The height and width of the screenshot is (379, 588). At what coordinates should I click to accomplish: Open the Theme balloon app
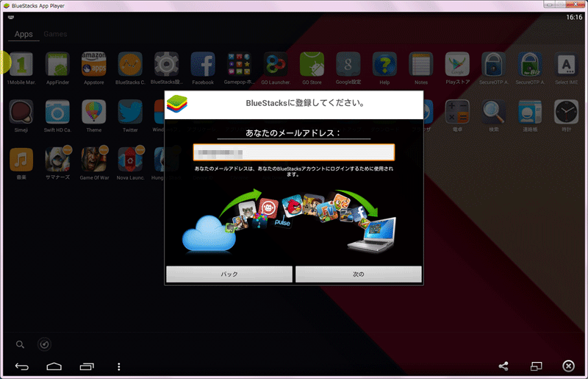click(94, 112)
